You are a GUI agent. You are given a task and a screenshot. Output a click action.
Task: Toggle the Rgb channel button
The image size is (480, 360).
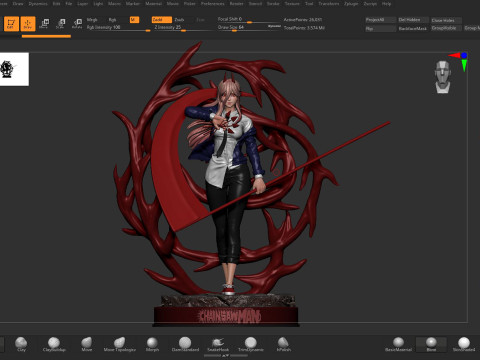point(112,20)
